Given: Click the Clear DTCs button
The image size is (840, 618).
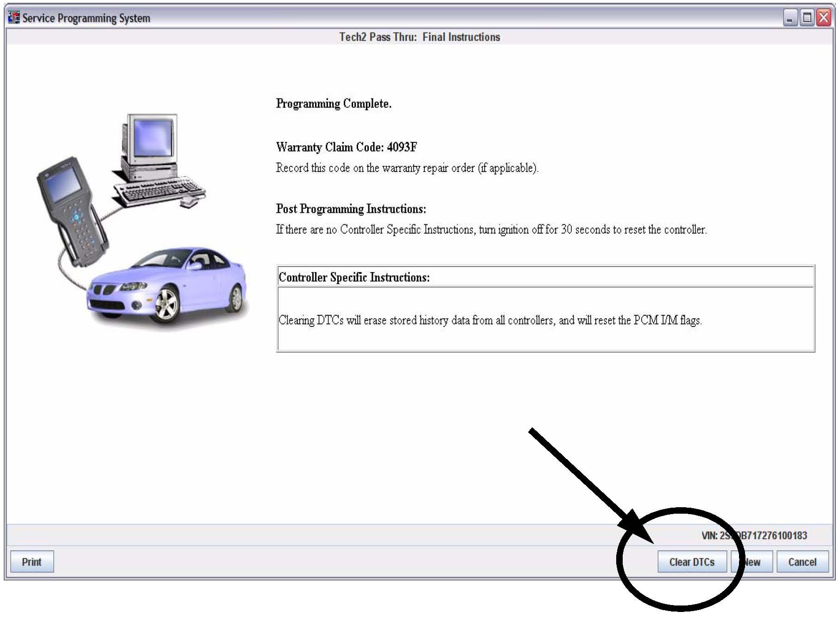Looking at the screenshot, I should [x=691, y=561].
